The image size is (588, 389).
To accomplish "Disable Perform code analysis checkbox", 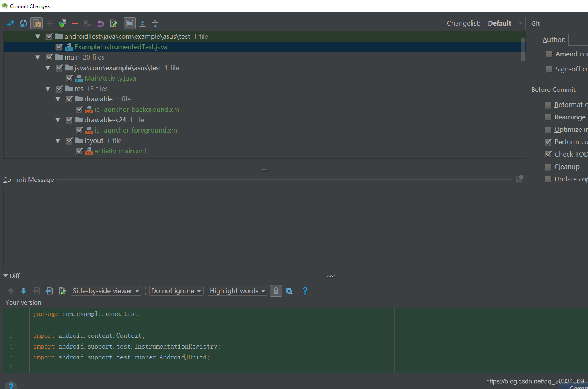I will (548, 142).
